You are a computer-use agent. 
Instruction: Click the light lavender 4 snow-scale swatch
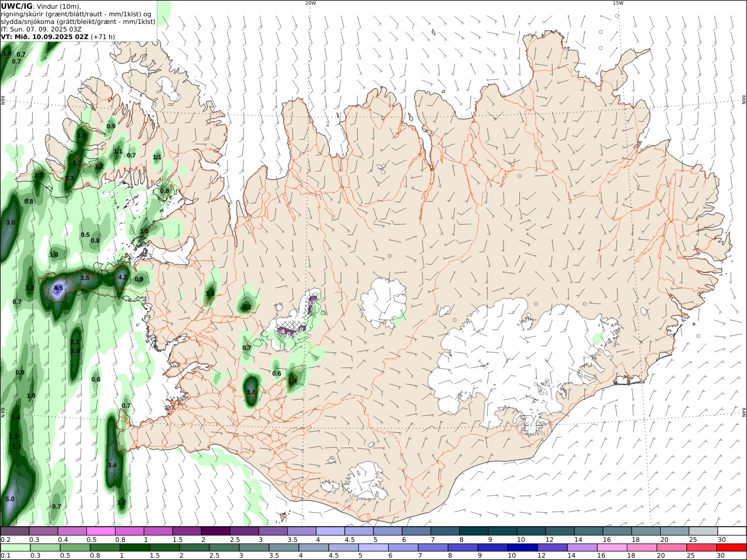click(330, 531)
